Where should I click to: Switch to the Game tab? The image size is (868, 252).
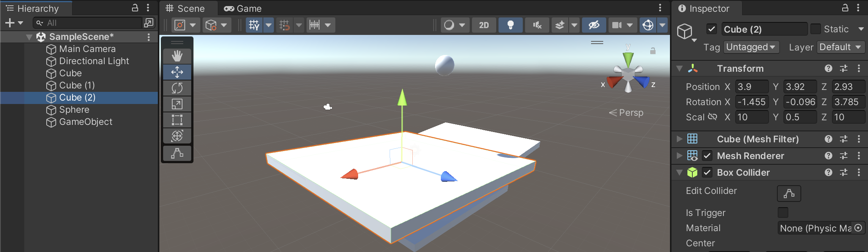243,8
